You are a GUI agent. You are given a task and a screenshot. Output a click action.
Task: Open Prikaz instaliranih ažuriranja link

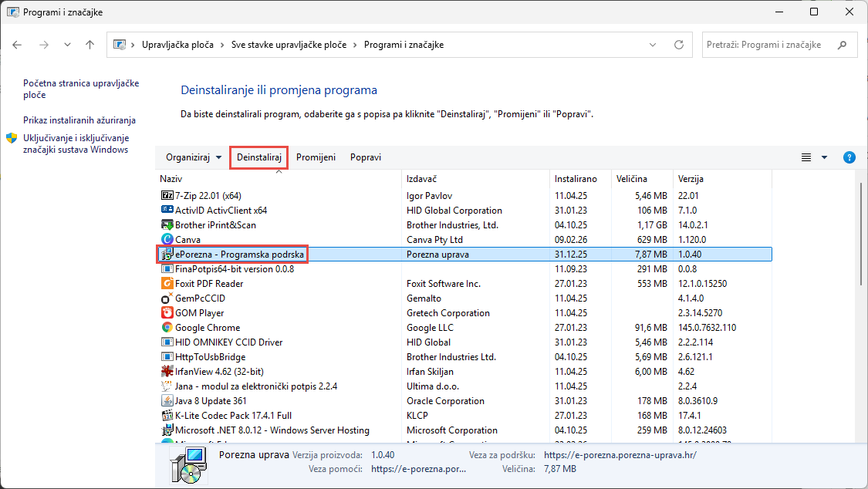pos(79,120)
